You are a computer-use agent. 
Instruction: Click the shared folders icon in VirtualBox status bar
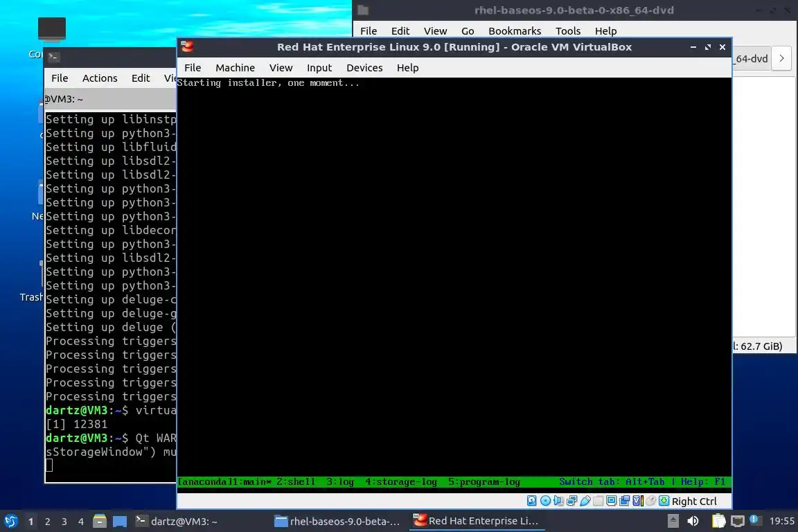[598, 501]
